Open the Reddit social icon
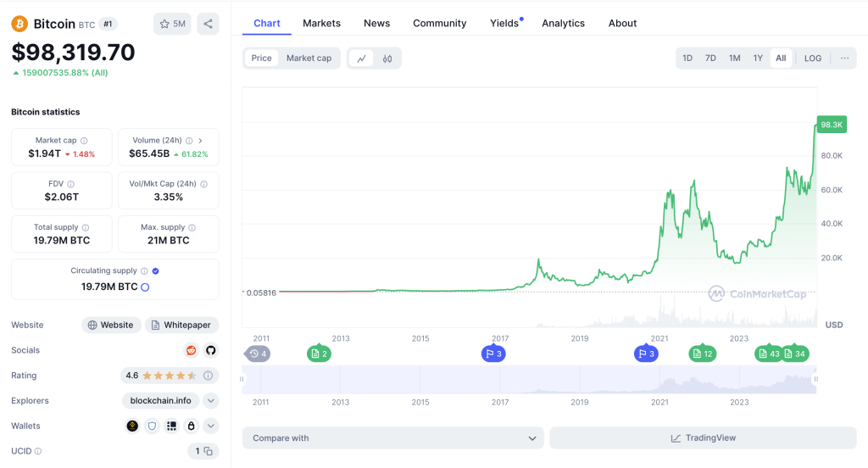868x468 pixels. pos(191,350)
